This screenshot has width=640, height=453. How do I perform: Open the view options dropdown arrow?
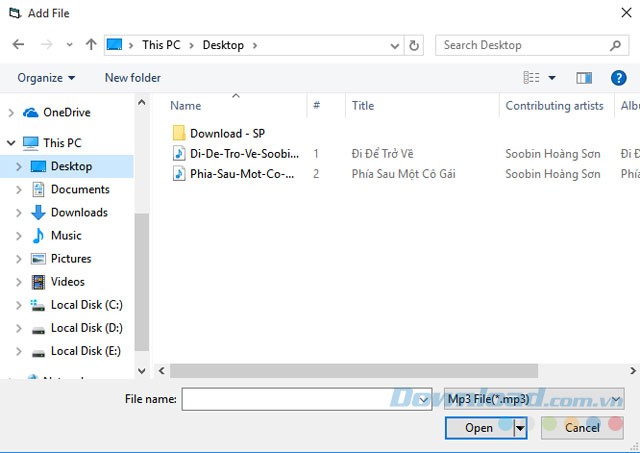click(552, 78)
